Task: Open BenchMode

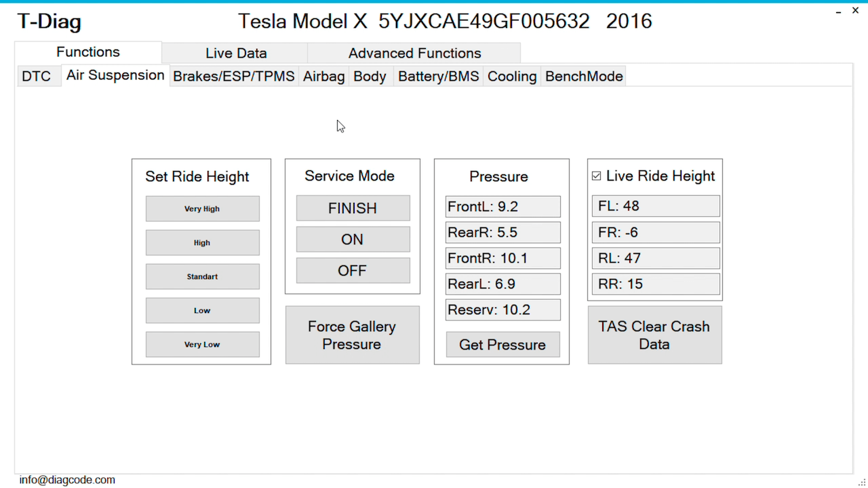Action: [x=583, y=76]
